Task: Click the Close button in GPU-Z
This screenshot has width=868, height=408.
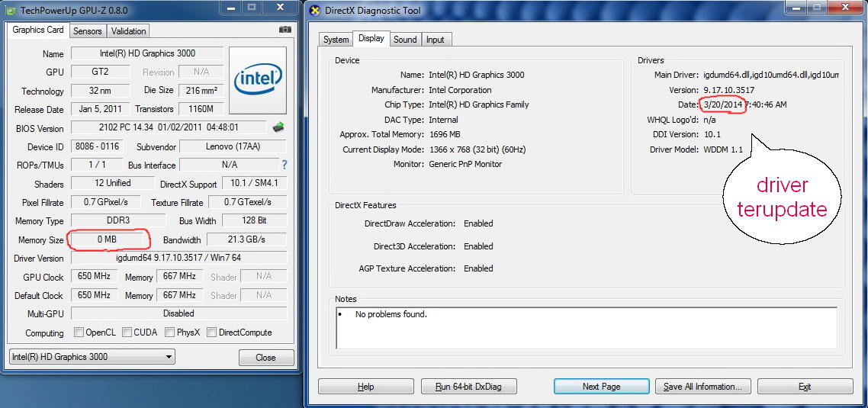Action: (265, 358)
